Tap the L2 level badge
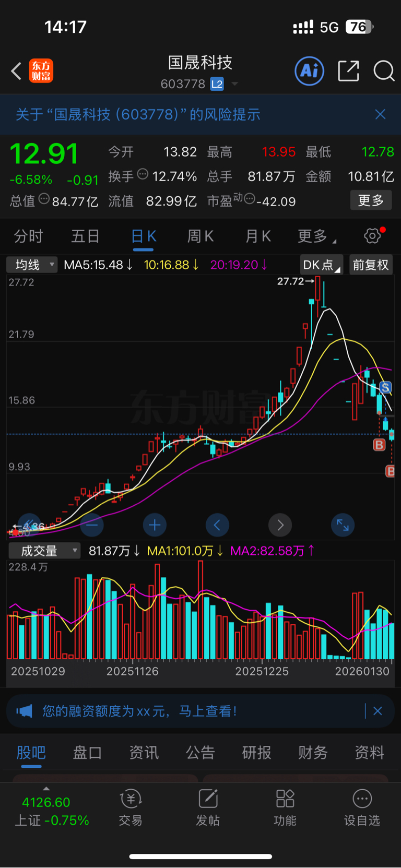This screenshot has height=868, width=401. (217, 84)
